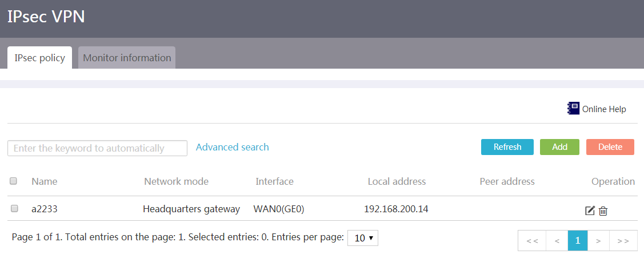Go to first page with << button
Image resolution: width=644 pixels, height=262 pixels.
(533, 241)
